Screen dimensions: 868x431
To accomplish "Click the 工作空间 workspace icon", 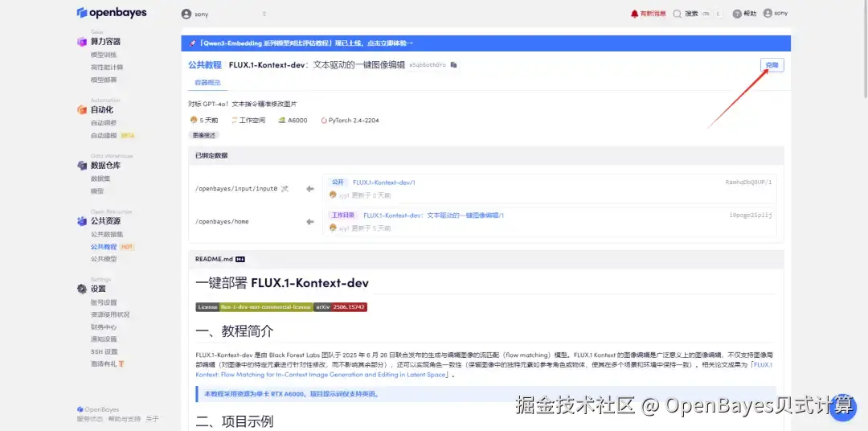I will 235,121.
